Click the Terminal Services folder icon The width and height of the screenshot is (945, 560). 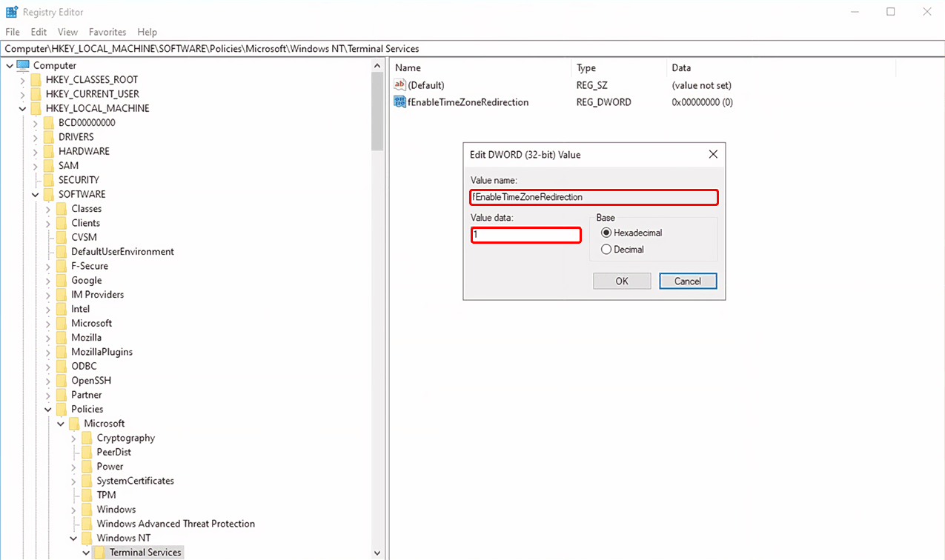100,553
